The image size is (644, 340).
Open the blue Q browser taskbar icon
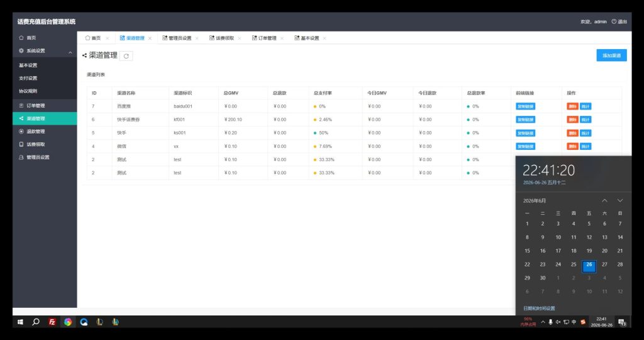[84, 322]
